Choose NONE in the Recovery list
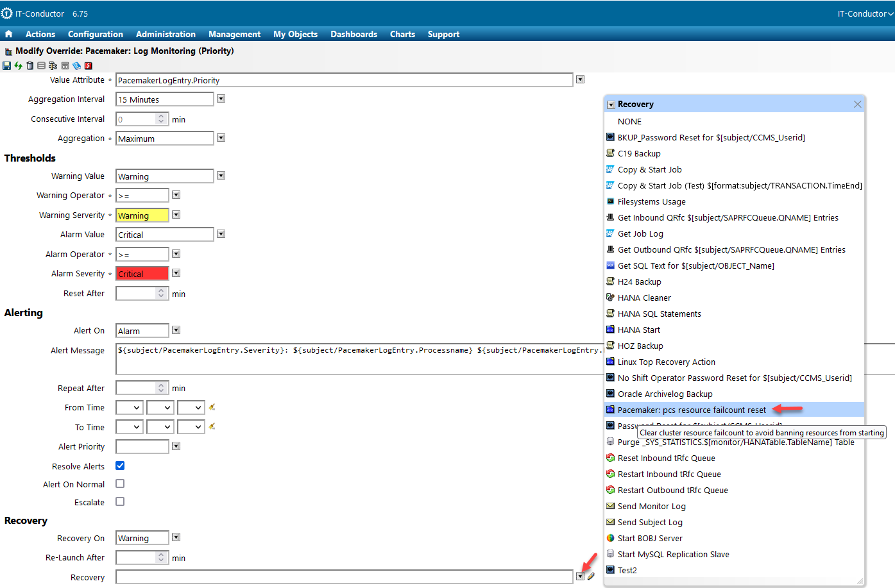The image size is (895, 588). coord(629,121)
